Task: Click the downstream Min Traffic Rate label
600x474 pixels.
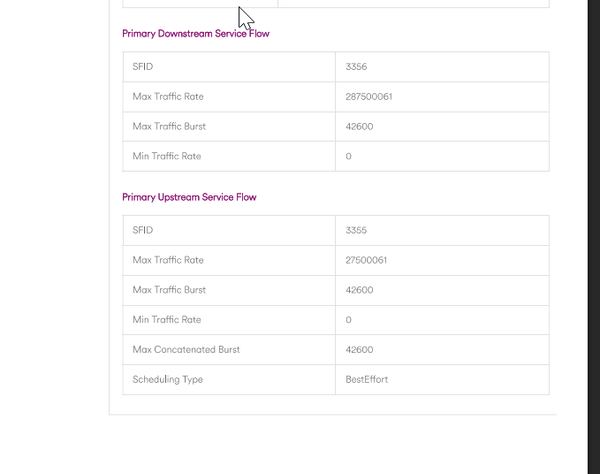Action: [166, 157]
